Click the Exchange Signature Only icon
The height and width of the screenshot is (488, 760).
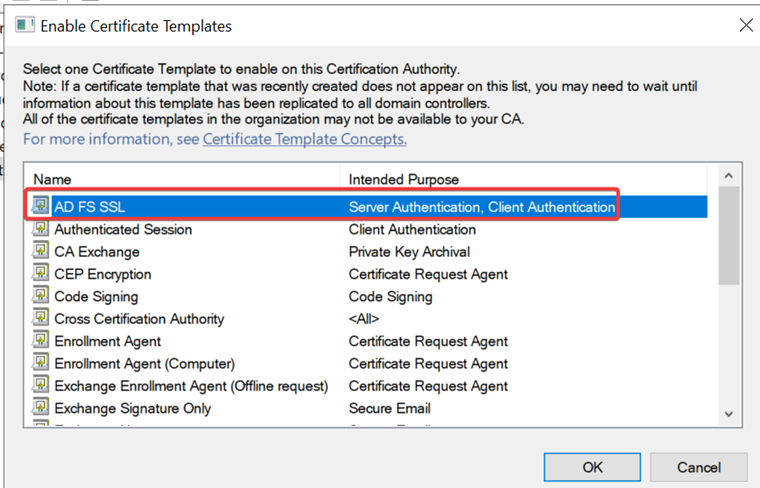click(40, 408)
